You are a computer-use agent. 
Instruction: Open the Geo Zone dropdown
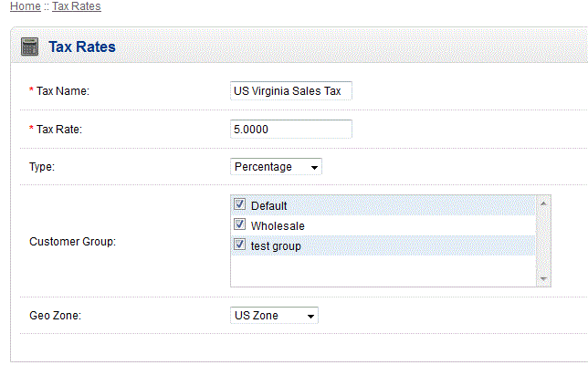coord(274,316)
